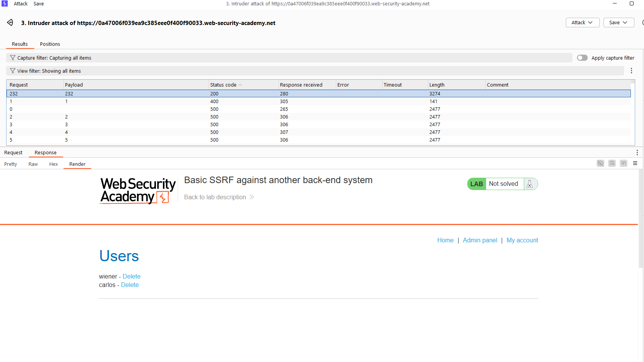Click the view filter funnel icon
The height and width of the screenshot is (362, 644).
click(13, 71)
